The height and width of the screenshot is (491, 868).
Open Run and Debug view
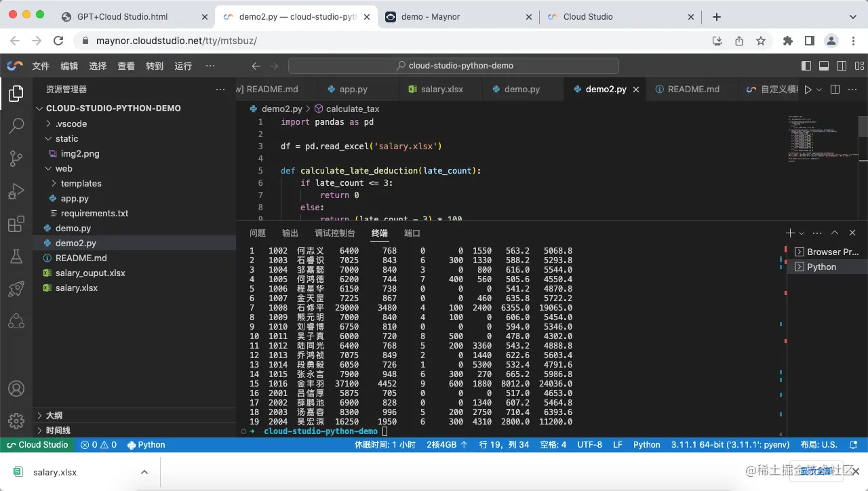point(16,191)
